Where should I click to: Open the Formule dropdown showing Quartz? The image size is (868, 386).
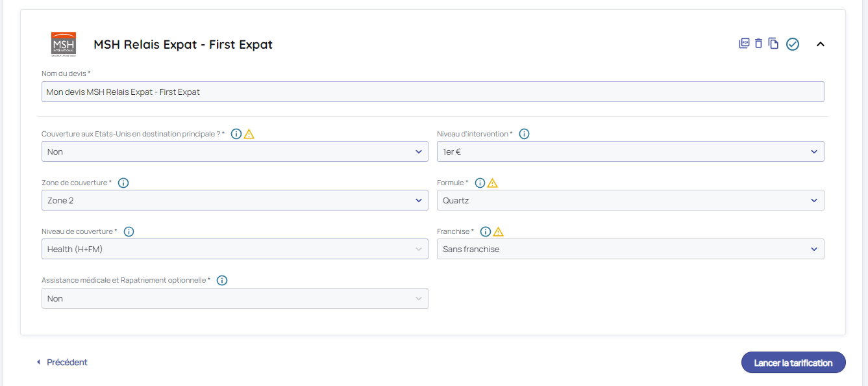point(630,200)
